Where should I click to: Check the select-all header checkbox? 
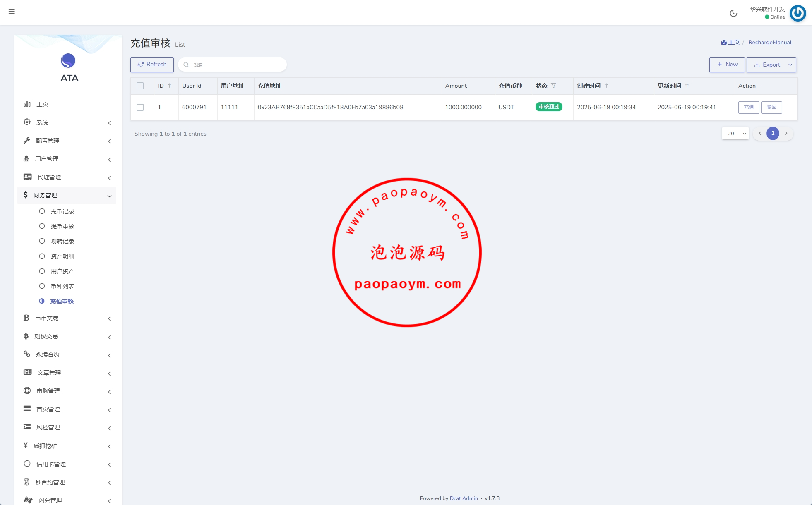tap(140, 86)
